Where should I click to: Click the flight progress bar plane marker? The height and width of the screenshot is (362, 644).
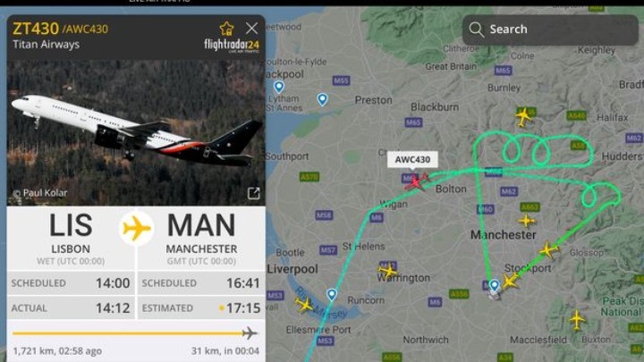[250, 333]
